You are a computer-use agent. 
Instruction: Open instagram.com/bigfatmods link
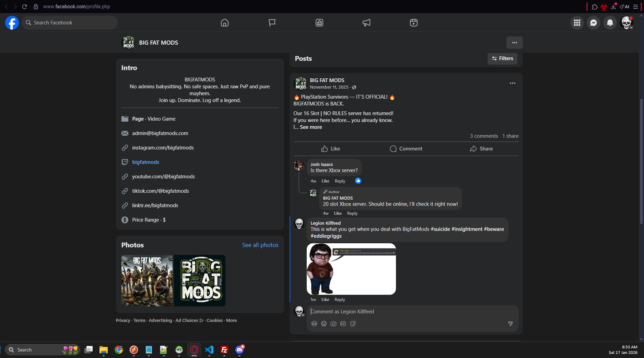click(x=163, y=148)
